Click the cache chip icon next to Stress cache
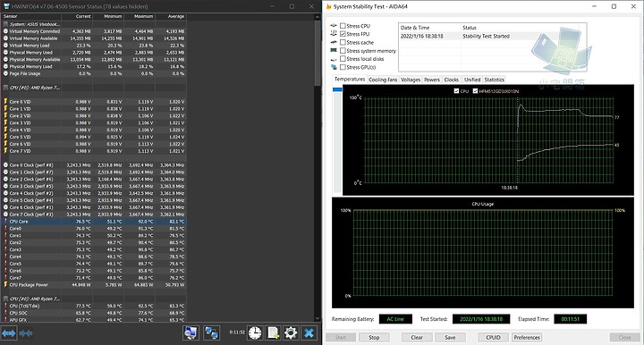 pos(334,42)
